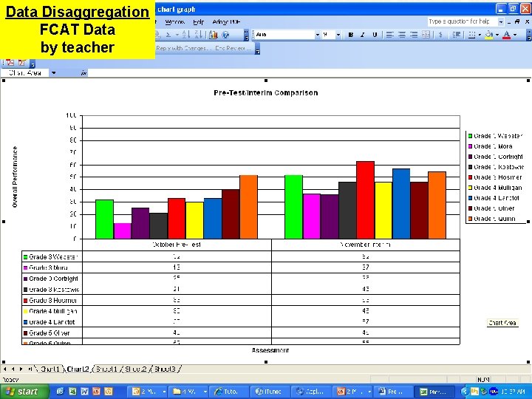Switch to the Chart1 sheet tab

[50, 369]
